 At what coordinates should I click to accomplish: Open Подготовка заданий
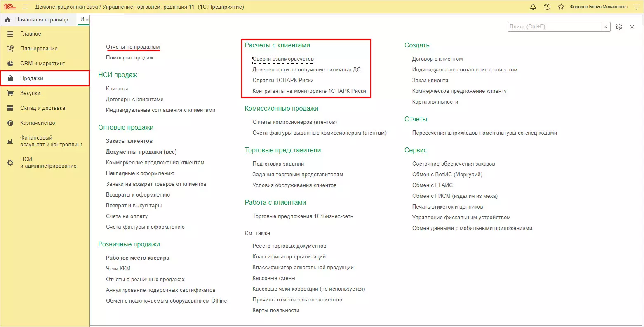point(278,164)
